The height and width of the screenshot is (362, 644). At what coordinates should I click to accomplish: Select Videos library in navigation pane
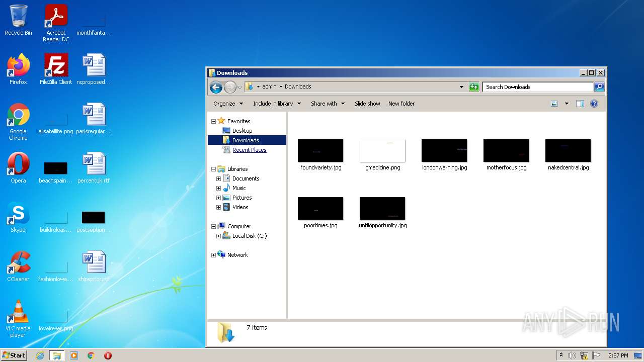[x=240, y=207]
